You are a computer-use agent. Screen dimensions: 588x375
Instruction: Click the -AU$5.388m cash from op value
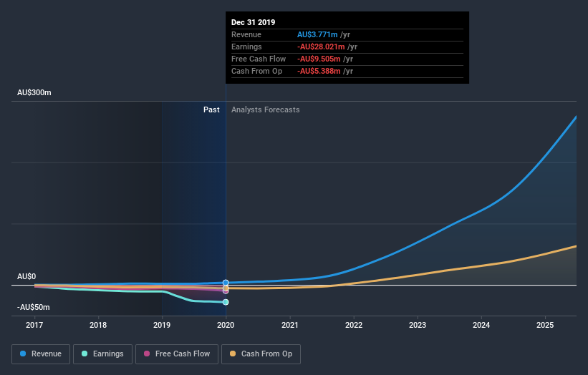pos(319,71)
